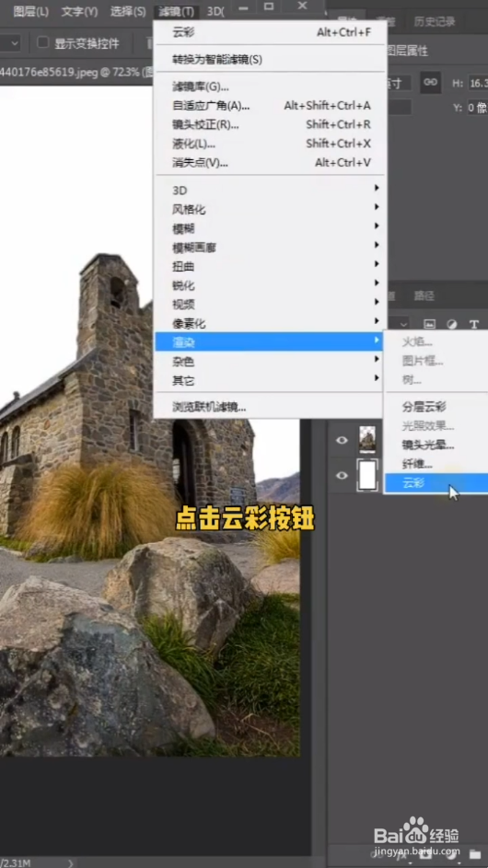Open the 选择(S) menu
Image resolution: width=488 pixels, height=868 pixels.
pos(128,11)
